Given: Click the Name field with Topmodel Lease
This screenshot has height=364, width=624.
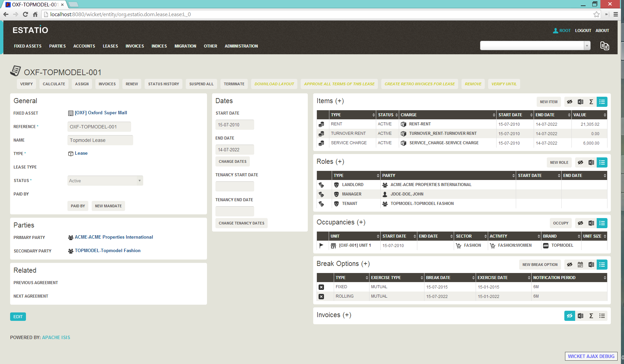Looking at the screenshot, I should 100,140.
